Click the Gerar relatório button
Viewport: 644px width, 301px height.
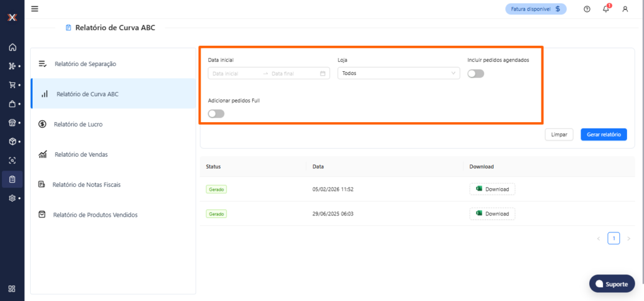click(603, 135)
